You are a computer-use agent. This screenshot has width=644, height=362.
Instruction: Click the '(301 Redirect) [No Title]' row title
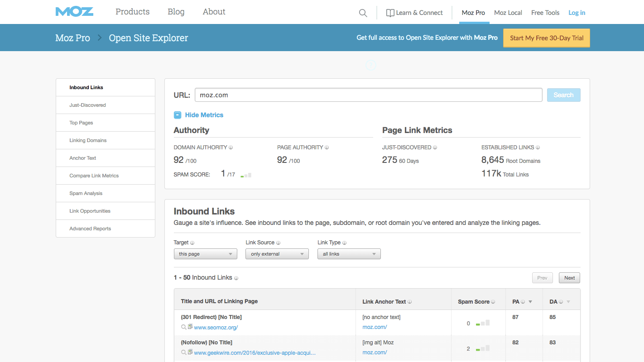pos(211,317)
